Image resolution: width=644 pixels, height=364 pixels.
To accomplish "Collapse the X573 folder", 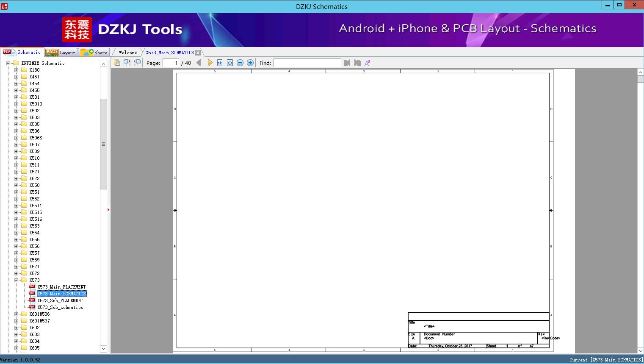I will click(17, 280).
